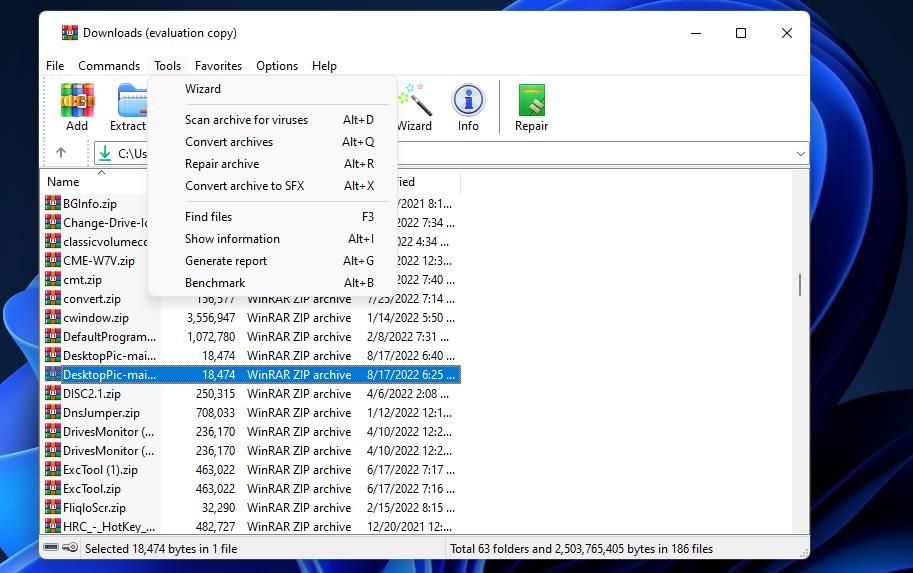Click the Total 63 folders status text
Viewport: 913px width, 573px height.
[x=581, y=549]
